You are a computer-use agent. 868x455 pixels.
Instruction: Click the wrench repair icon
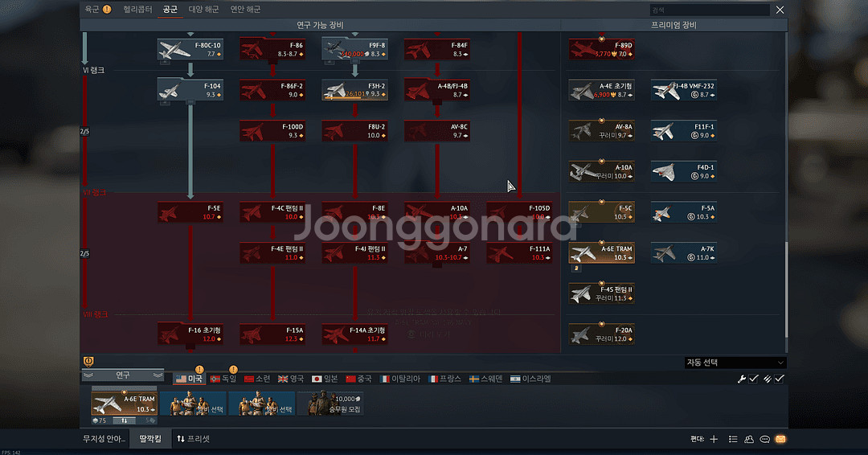(x=741, y=379)
